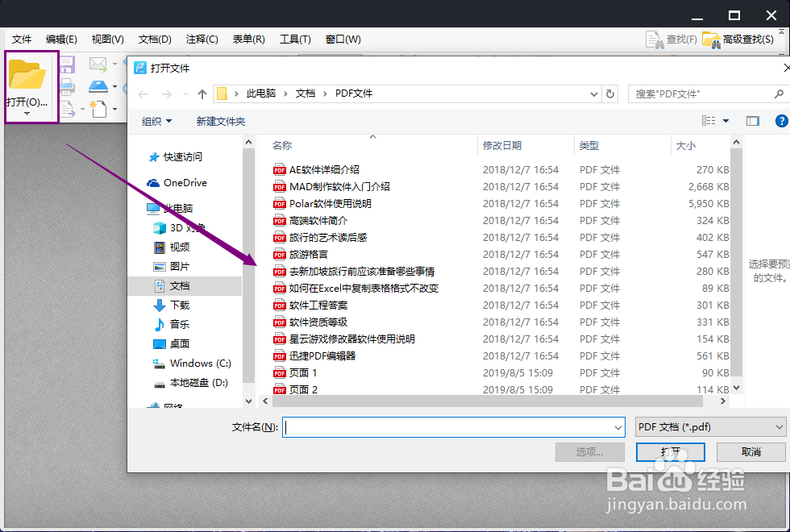Click the Help question mark icon in the dialog

pyautogui.click(x=780, y=120)
